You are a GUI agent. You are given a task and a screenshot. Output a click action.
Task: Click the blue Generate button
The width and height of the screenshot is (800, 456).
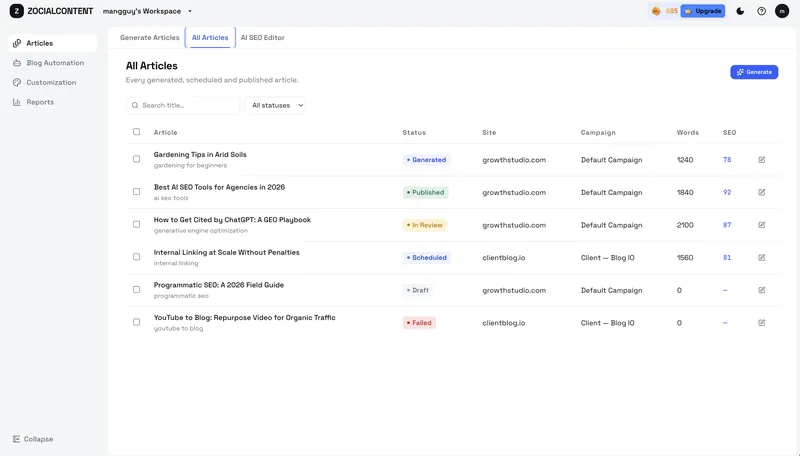point(754,72)
